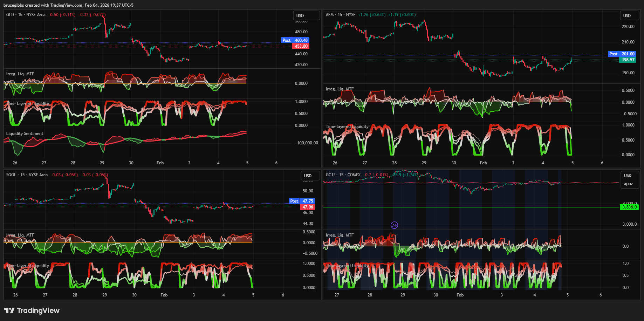Click the Feb date label on AEM time axis

point(483,163)
